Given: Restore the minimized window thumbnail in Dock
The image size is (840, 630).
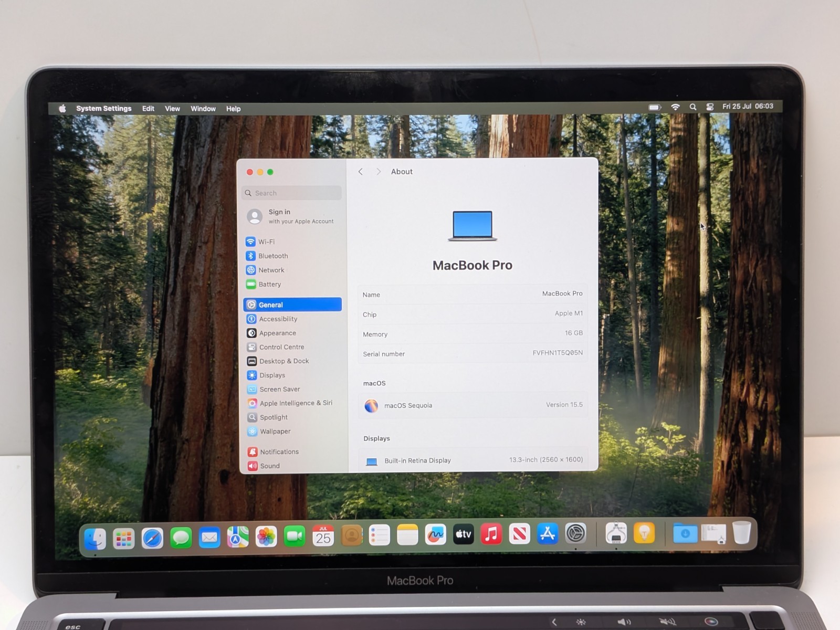Looking at the screenshot, I should click(x=713, y=533).
